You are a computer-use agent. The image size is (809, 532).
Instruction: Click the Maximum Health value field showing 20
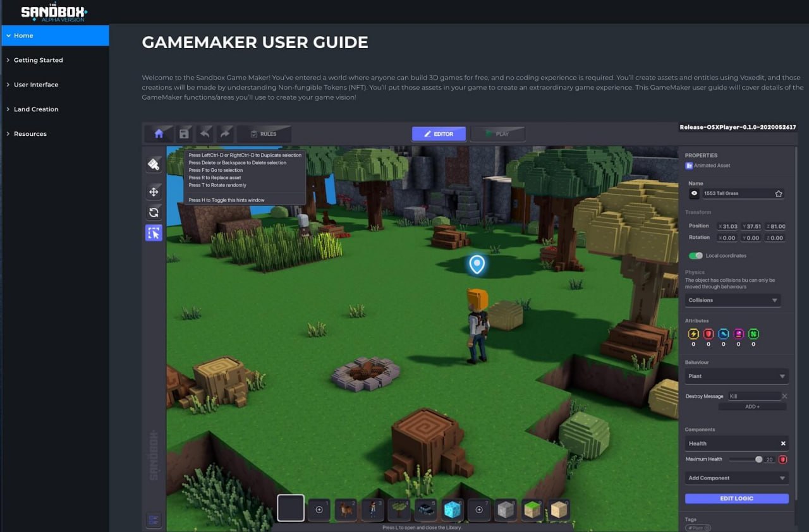coord(769,459)
